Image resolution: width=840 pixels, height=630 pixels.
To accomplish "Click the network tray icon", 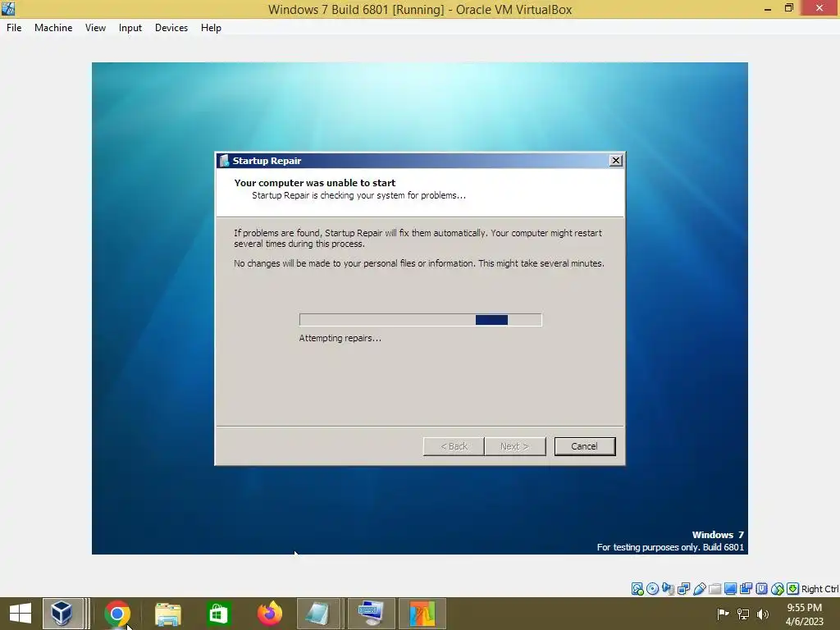I will (743, 614).
